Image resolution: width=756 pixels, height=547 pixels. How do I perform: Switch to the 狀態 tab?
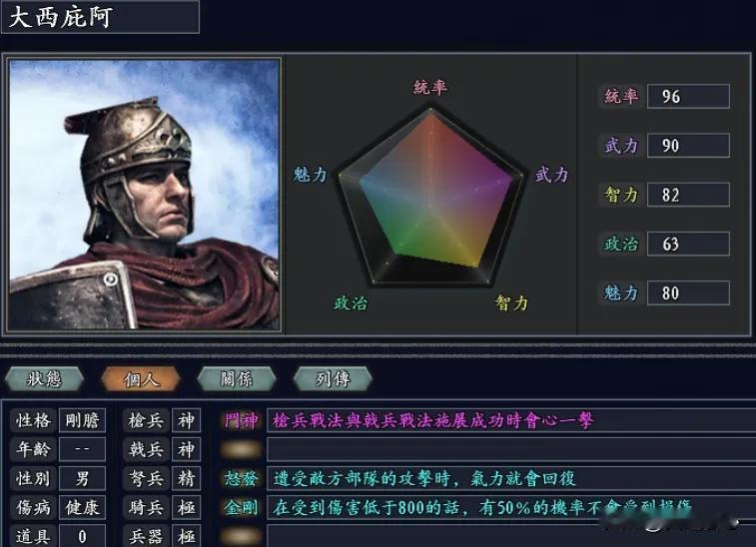44,379
